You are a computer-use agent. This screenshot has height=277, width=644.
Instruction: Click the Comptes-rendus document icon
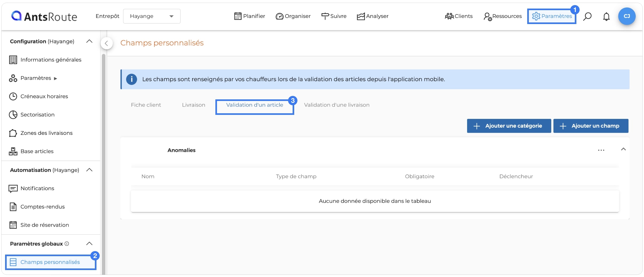[x=13, y=207]
